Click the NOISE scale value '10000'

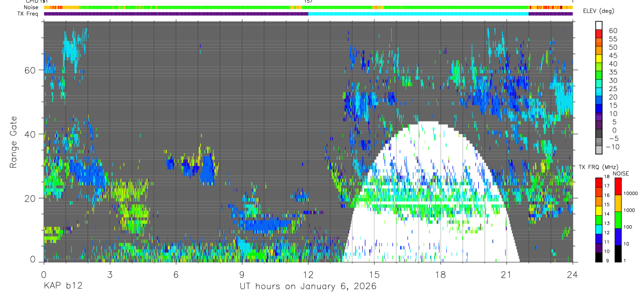point(631,194)
